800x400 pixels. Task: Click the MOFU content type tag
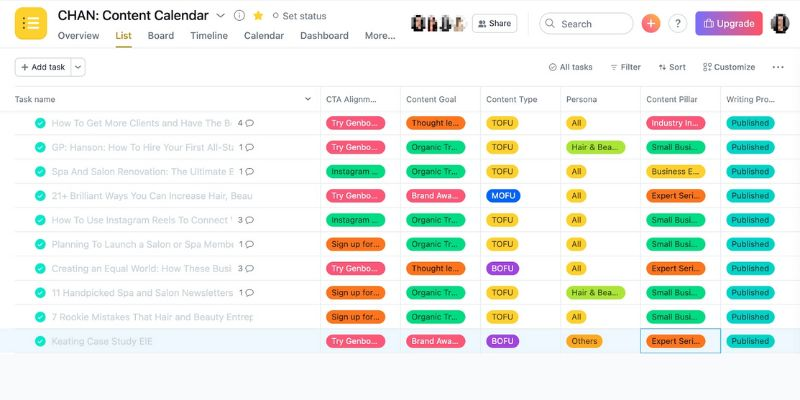click(503, 196)
